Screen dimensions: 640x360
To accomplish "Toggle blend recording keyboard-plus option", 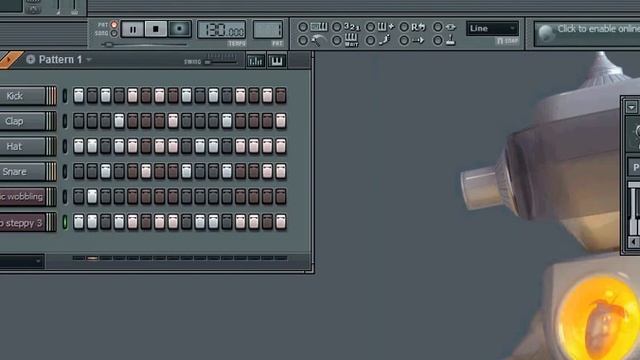I will 380,27.
